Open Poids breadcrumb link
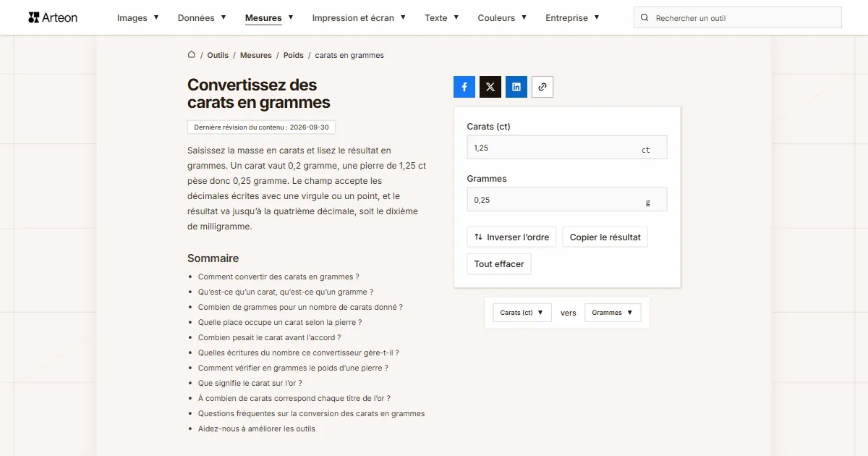The image size is (868, 456). tap(294, 55)
